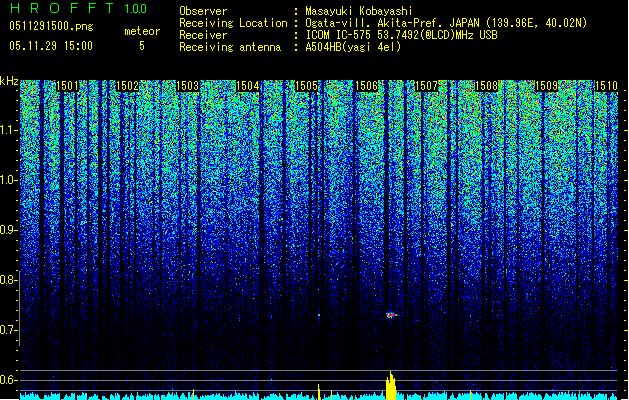Click the 1509 time marker
Screen dimensions: 629x400
(x=546, y=86)
